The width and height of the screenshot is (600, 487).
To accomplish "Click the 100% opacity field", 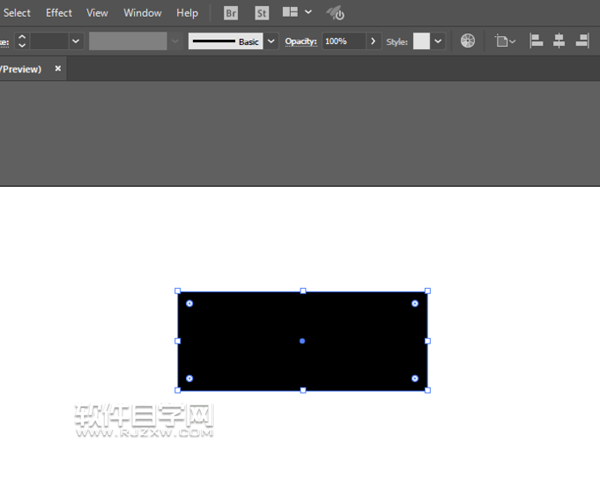I will tap(344, 41).
